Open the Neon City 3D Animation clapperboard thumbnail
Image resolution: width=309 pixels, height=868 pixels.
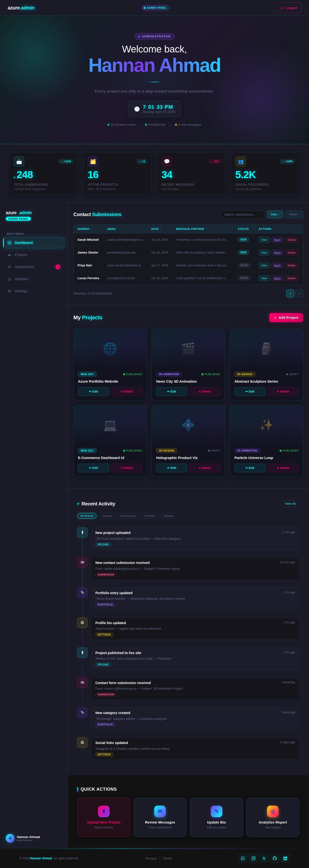tap(188, 348)
